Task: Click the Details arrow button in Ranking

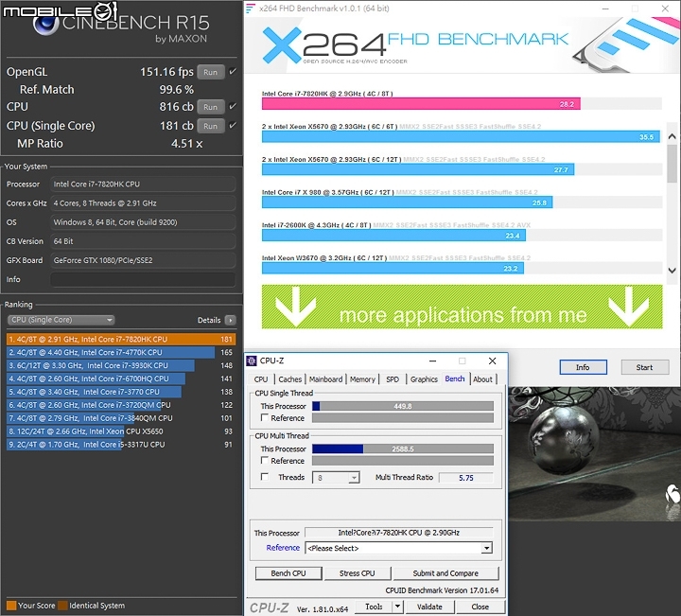Action: (231, 320)
